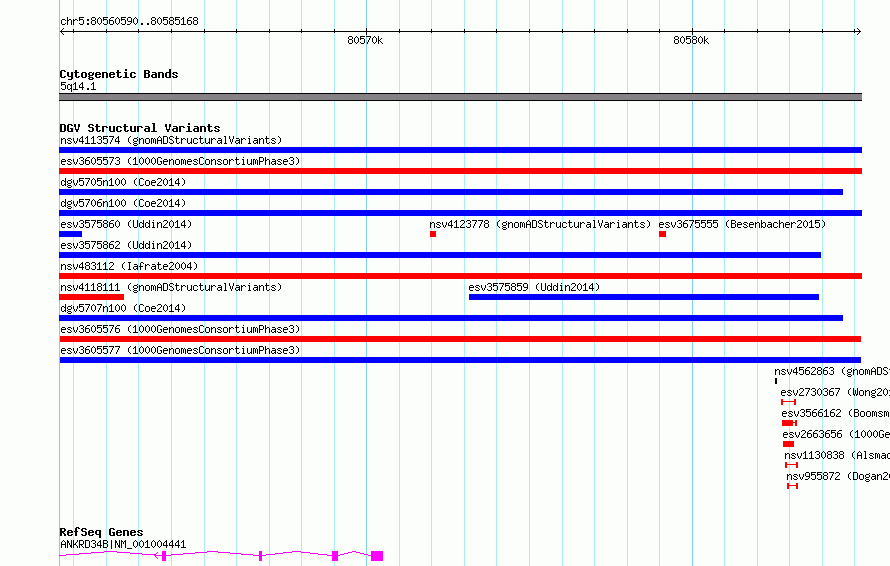Click the red bracket glyph under nsv1130838

click(x=791, y=465)
